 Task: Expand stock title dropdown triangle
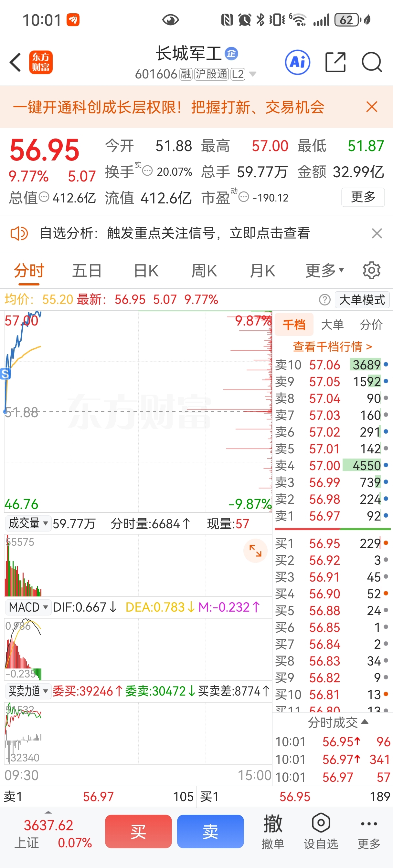click(252, 74)
